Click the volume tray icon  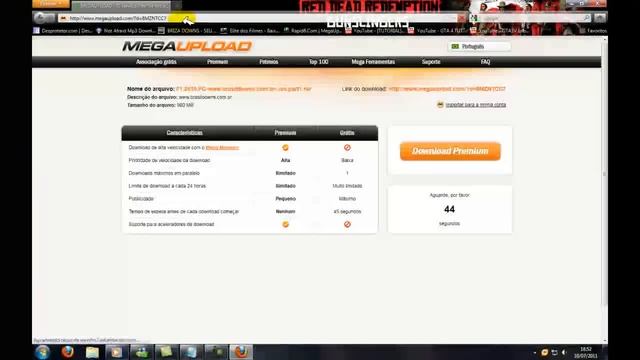click(564, 352)
